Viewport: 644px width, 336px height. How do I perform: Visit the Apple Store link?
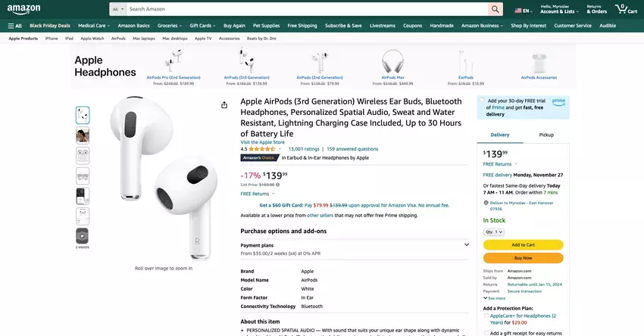click(262, 142)
